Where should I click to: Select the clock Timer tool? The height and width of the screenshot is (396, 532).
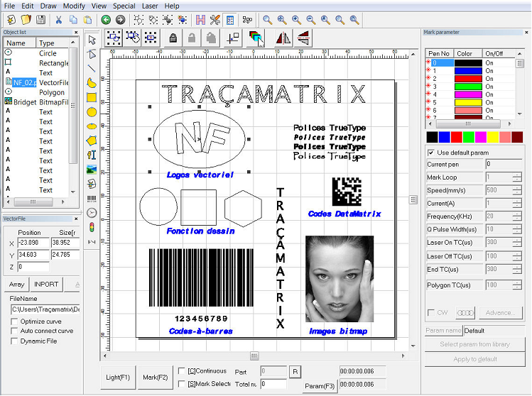click(92, 213)
